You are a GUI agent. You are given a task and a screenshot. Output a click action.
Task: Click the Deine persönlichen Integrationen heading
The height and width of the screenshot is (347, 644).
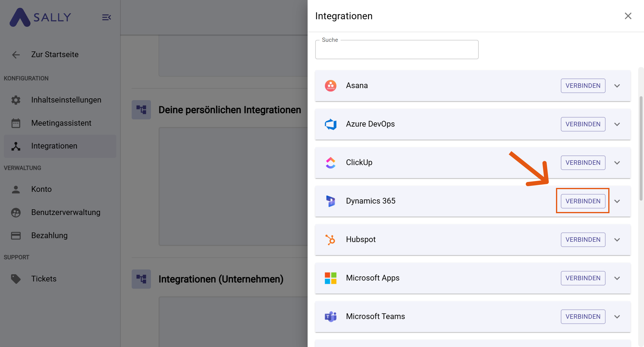coord(230,110)
